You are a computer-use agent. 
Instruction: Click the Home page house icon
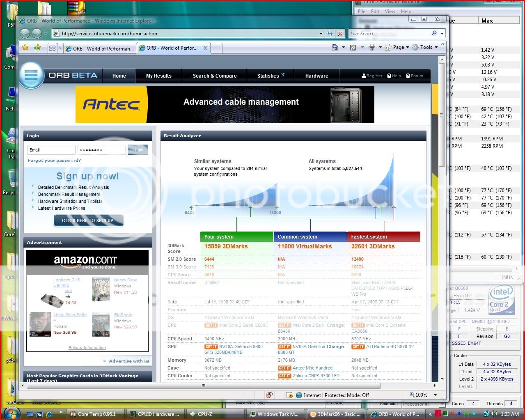[335, 47]
